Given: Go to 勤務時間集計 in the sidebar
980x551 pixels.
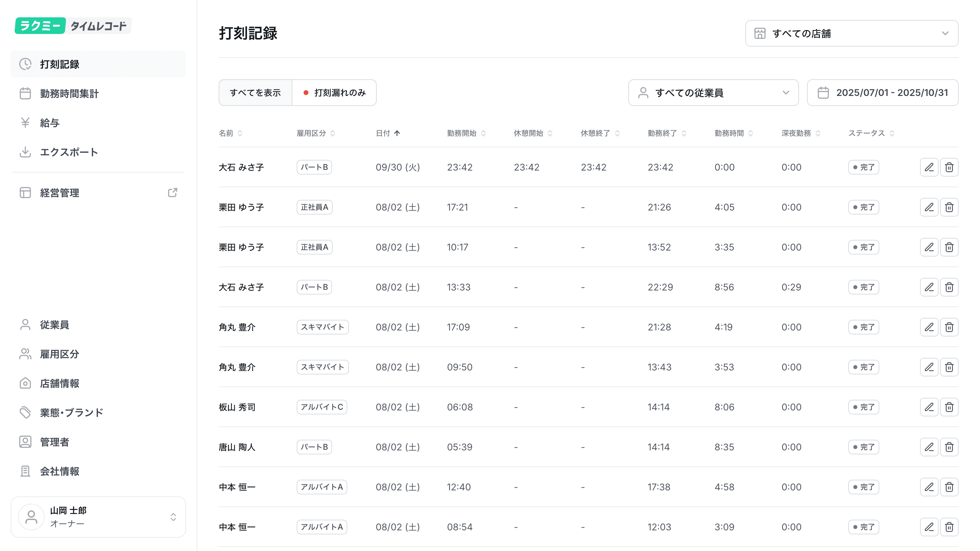Looking at the screenshot, I should click(x=69, y=94).
